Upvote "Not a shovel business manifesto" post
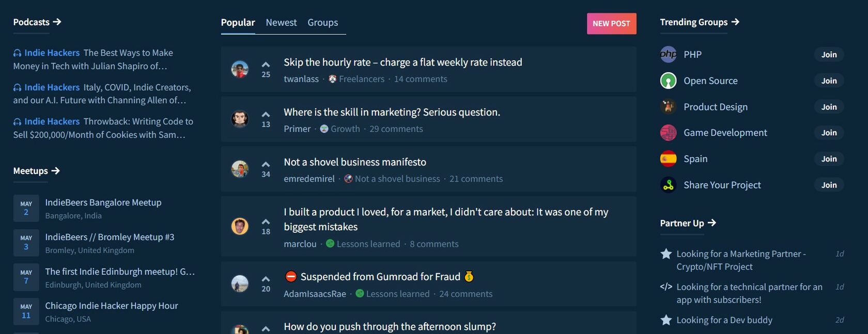Viewport: 868px width, 334px height. [x=266, y=165]
